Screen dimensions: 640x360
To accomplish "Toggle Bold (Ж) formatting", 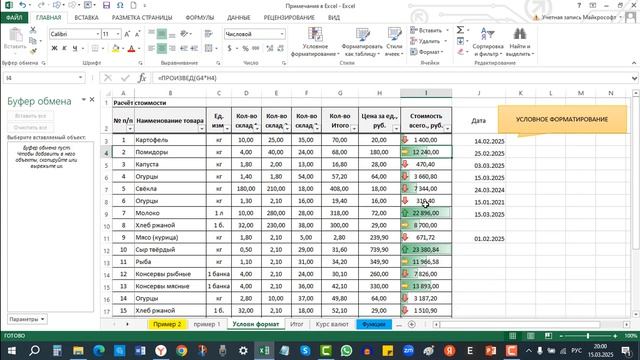I will pyautogui.click(x=54, y=49).
